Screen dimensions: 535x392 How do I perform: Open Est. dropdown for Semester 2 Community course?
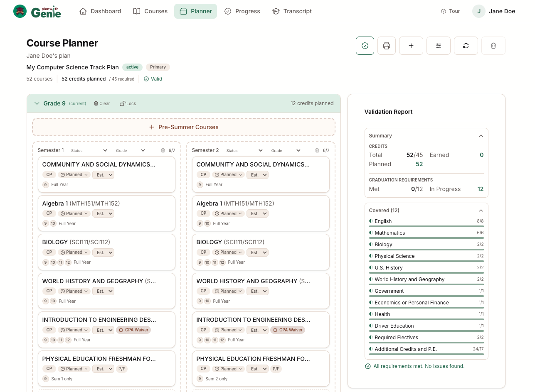(x=257, y=175)
